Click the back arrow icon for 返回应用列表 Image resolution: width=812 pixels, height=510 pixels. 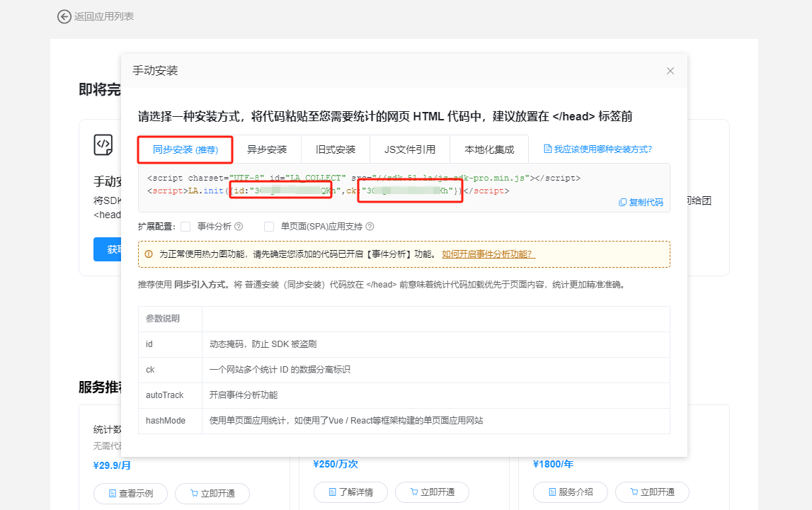point(64,16)
